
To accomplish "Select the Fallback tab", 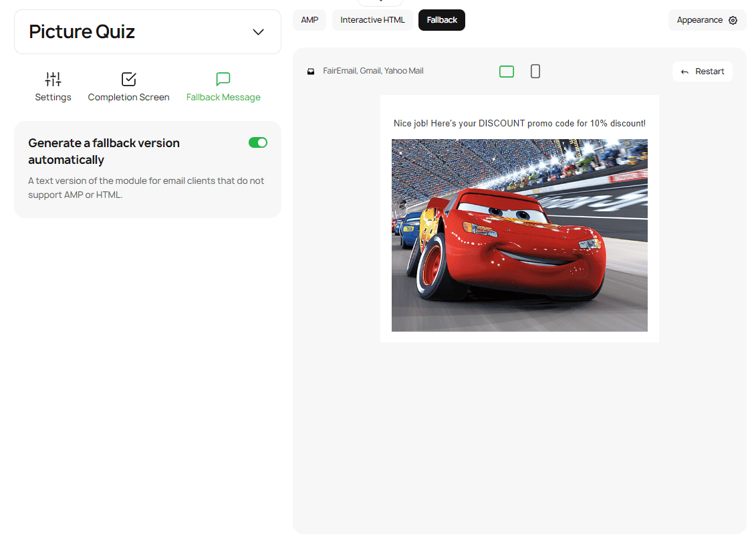I will point(442,20).
